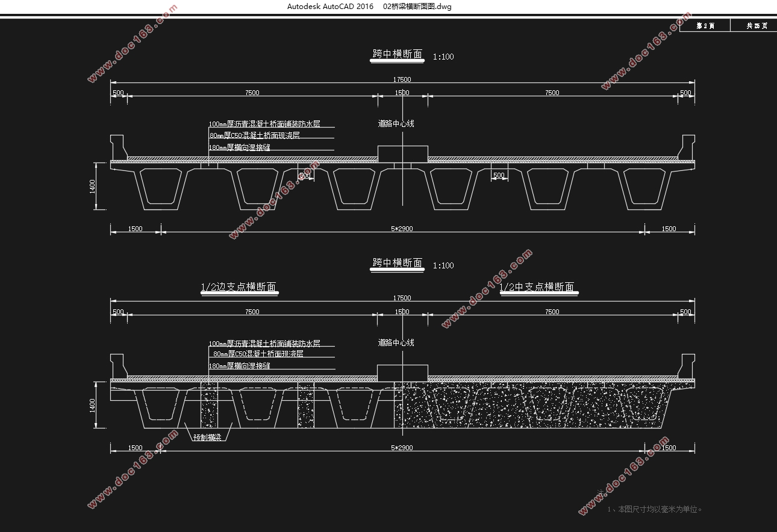
Task: Click the note 本图尺寸均以毫米为单位
Action: pyautogui.click(x=660, y=509)
